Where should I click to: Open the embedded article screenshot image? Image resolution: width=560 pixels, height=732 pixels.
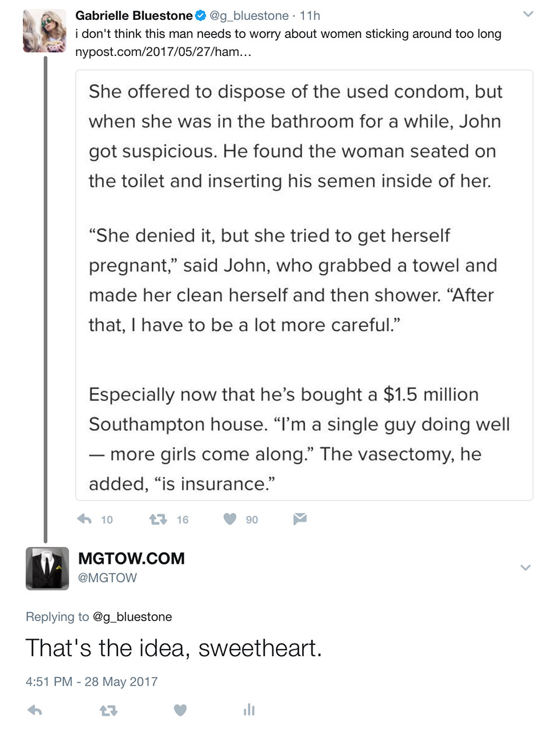pos(304,285)
